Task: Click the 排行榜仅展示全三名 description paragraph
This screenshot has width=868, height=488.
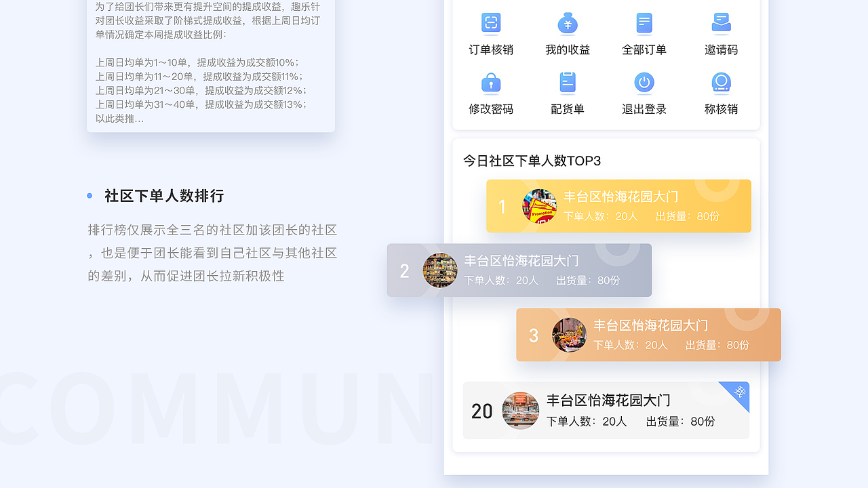Action: (x=213, y=253)
